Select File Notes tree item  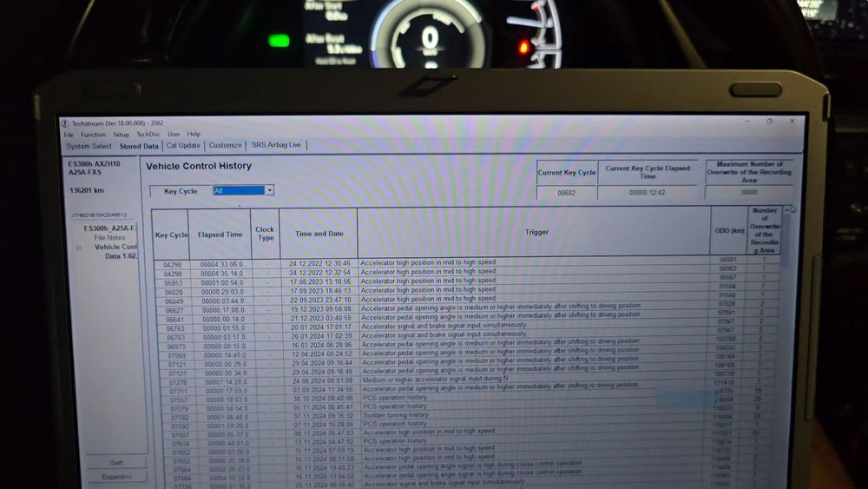point(109,238)
